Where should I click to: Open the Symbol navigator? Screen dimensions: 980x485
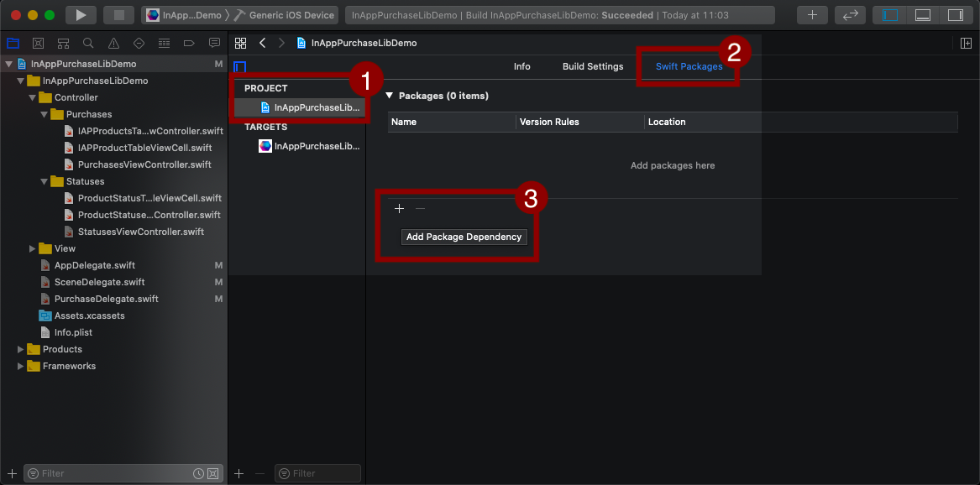pyautogui.click(x=63, y=43)
